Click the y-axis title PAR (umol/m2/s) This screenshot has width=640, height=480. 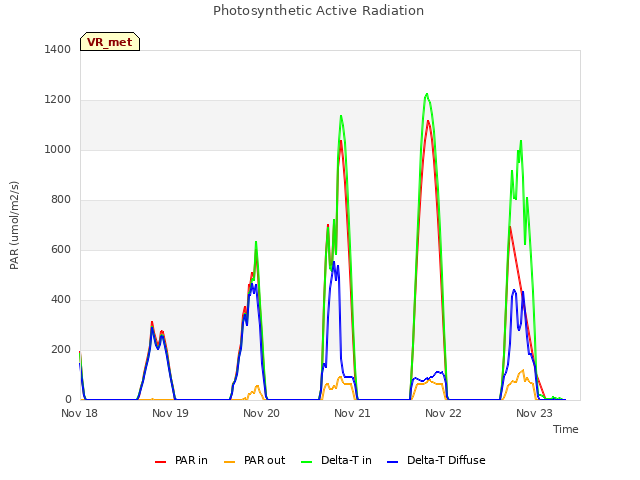pyautogui.click(x=14, y=225)
